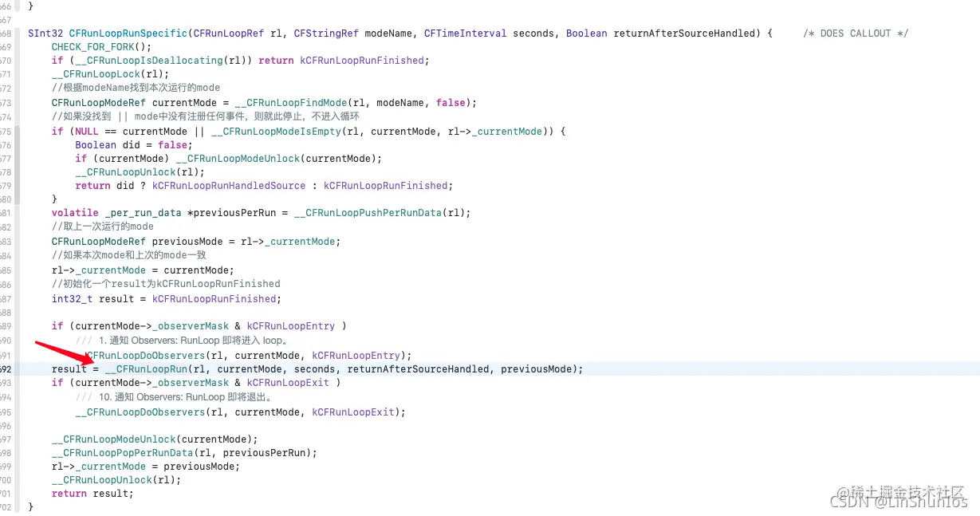Click comment '/// 10. 通知 Observers: RunLoop 即将退出。'
Image resolution: width=980 pixels, height=516 pixels.
click(x=175, y=397)
